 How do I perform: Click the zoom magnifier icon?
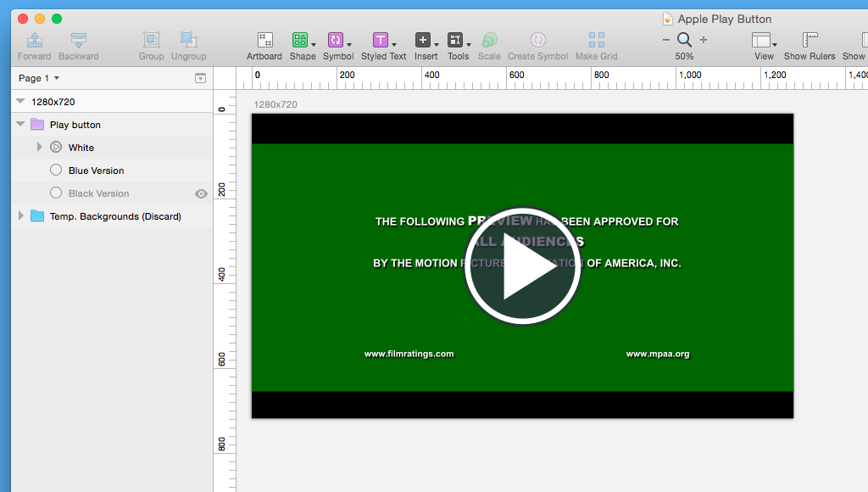[x=684, y=40]
